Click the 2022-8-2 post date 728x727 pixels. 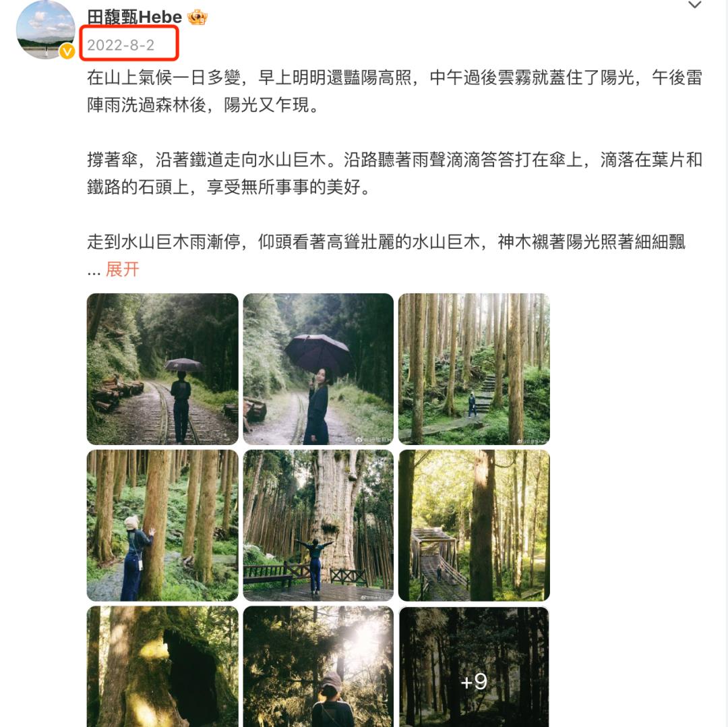coord(121,45)
